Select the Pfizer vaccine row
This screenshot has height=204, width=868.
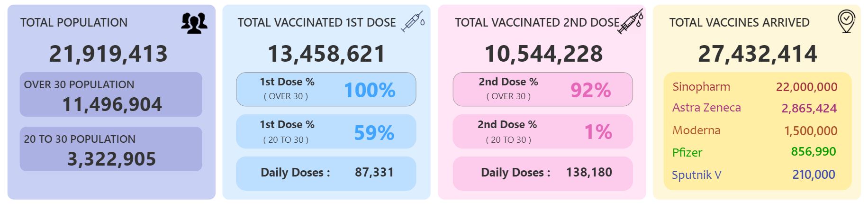click(755, 152)
